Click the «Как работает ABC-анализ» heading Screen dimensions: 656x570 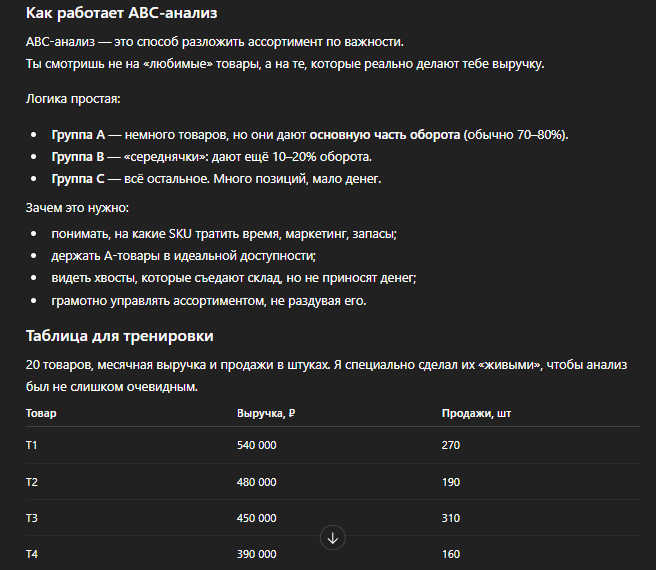(123, 15)
